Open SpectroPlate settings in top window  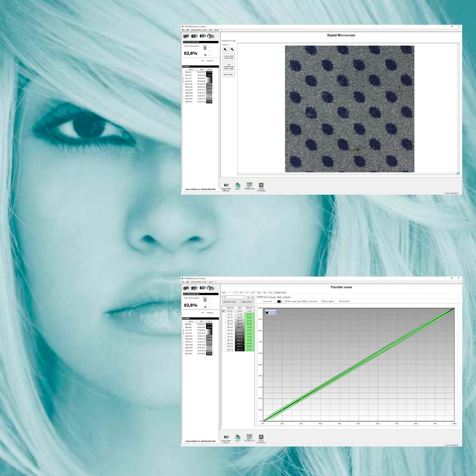pos(227,186)
